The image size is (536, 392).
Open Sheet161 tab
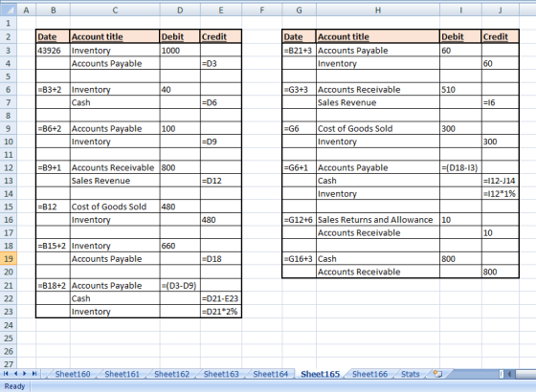123,374
